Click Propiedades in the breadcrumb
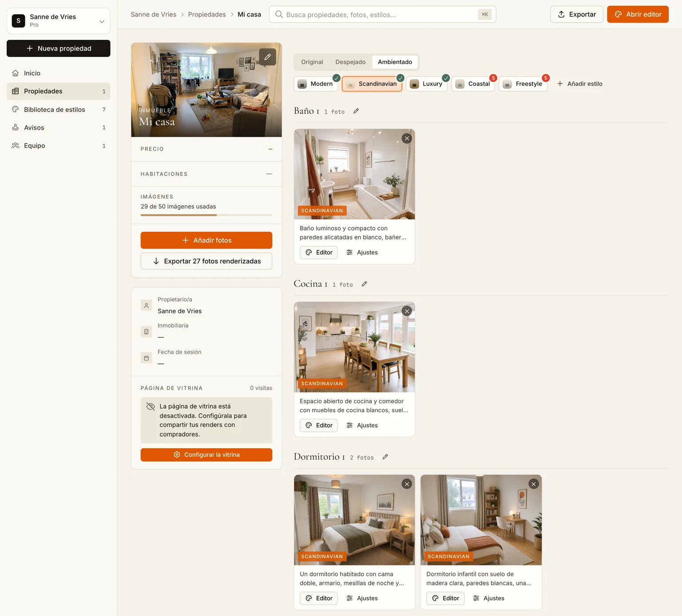 tap(207, 15)
